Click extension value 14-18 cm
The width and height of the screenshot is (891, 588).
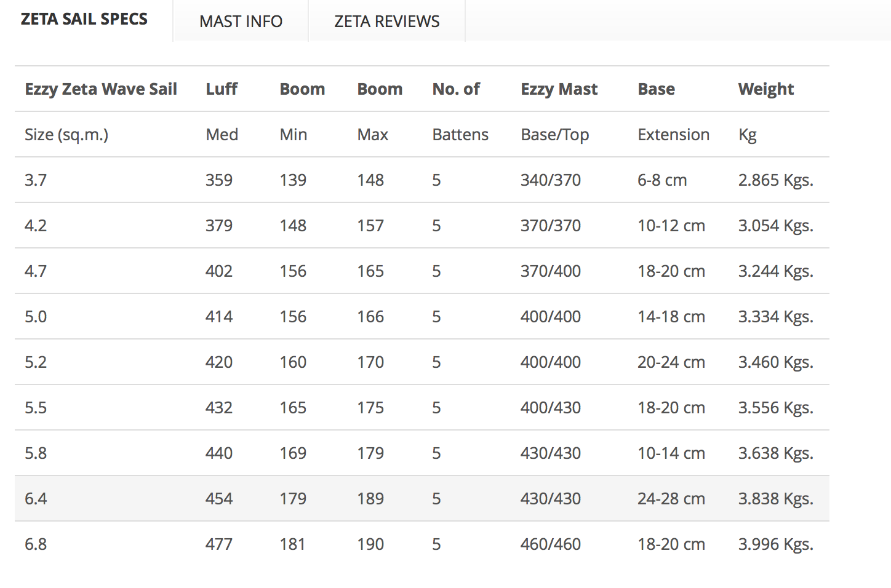point(671,317)
